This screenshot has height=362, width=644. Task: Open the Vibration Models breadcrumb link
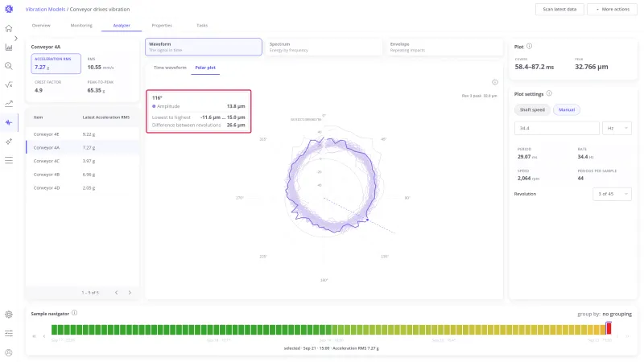point(45,9)
